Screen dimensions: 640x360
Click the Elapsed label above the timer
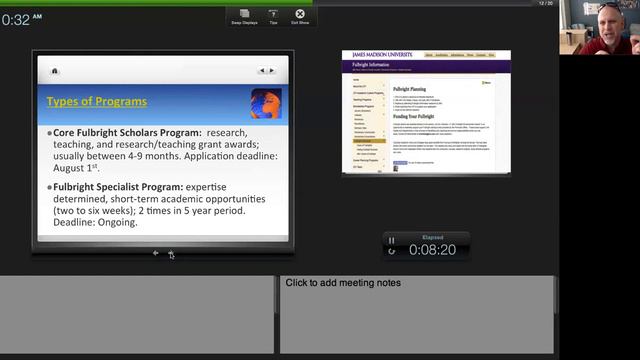click(x=433, y=237)
